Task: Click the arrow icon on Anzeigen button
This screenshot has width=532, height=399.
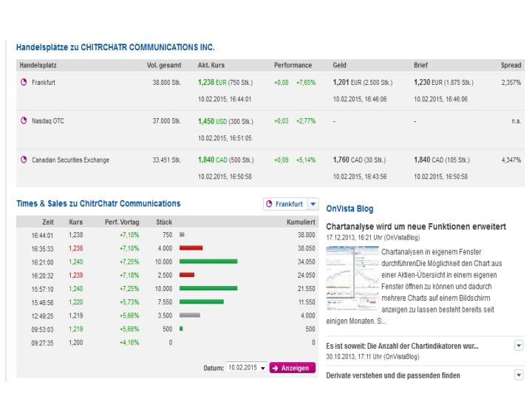Action: point(274,368)
